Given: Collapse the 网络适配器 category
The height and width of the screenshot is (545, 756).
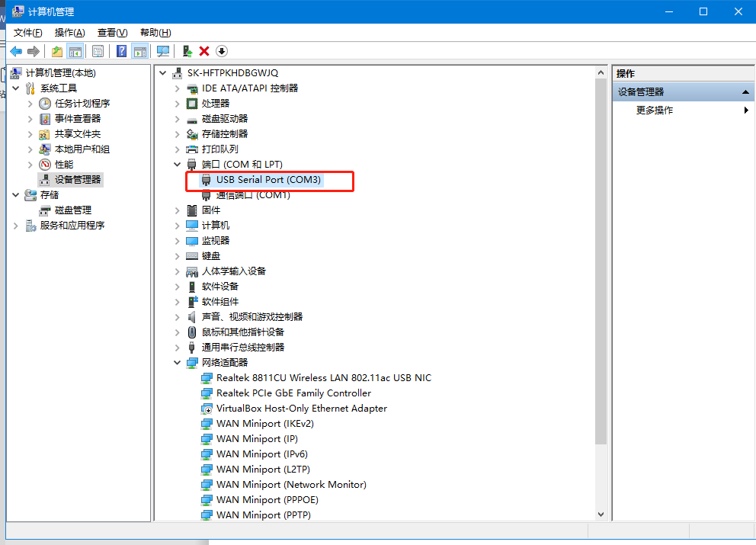Looking at the screenshot, I should click(178, 363).
